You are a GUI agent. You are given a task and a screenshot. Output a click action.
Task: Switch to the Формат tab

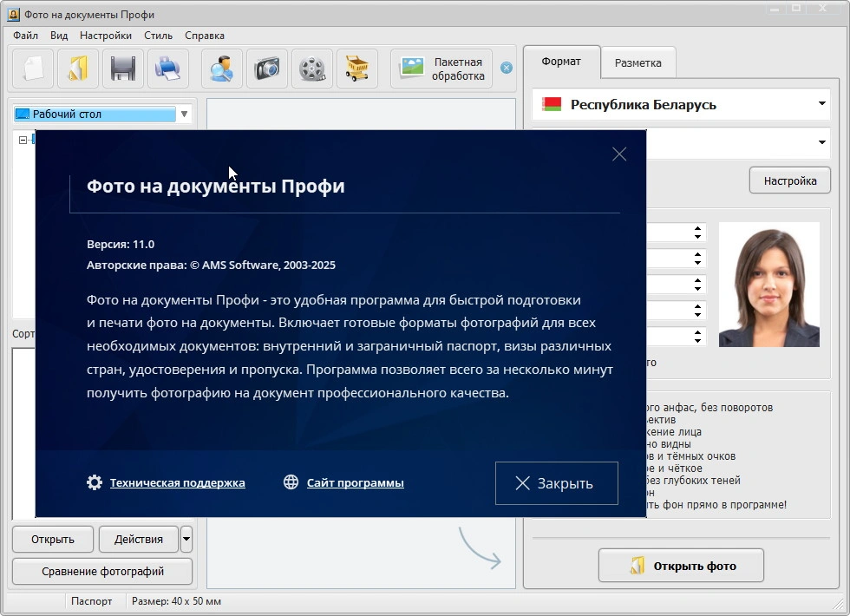[561, 62]
